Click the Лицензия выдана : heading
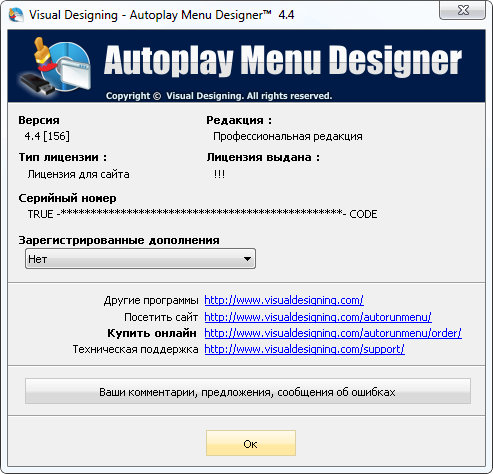Viewport: 493px width, 474px height. 263,157
